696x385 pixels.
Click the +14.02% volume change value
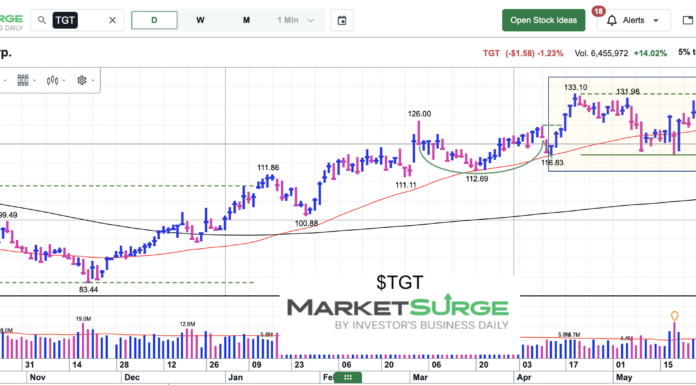(x=650, y=53)
